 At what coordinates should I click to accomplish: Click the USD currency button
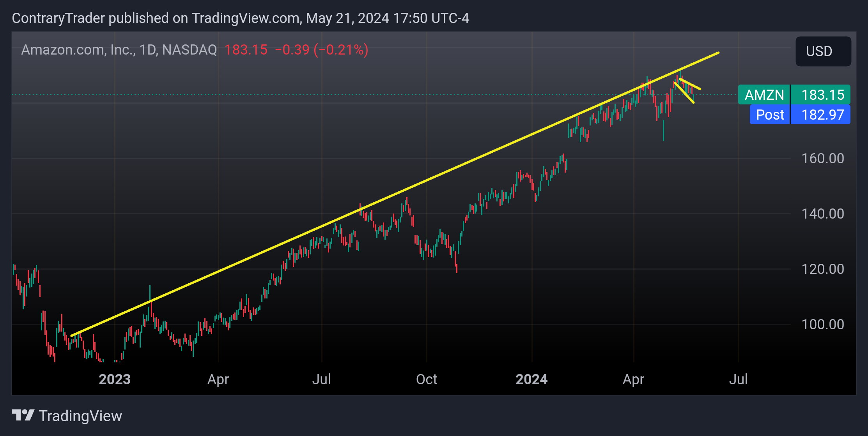click(x=823, y=51)
